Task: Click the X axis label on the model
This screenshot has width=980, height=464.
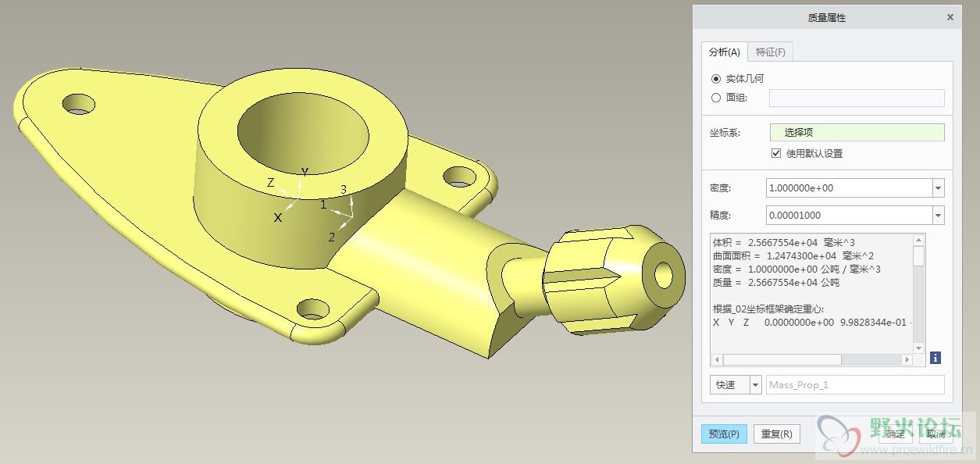Action: [278, 218]
